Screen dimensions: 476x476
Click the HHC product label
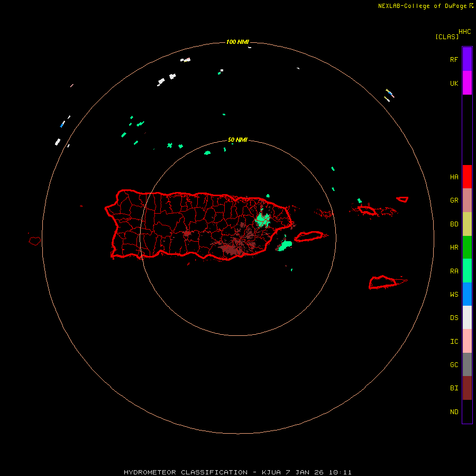(x=464, y=32)
